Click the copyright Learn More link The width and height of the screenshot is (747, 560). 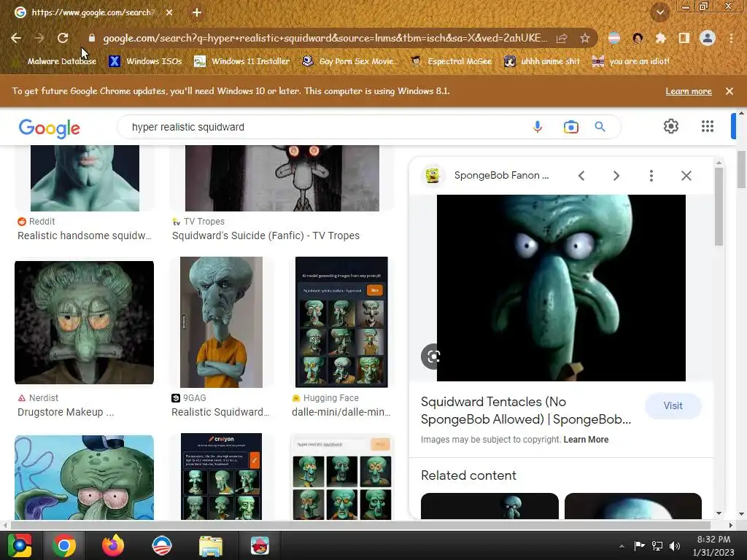point(586,440)
